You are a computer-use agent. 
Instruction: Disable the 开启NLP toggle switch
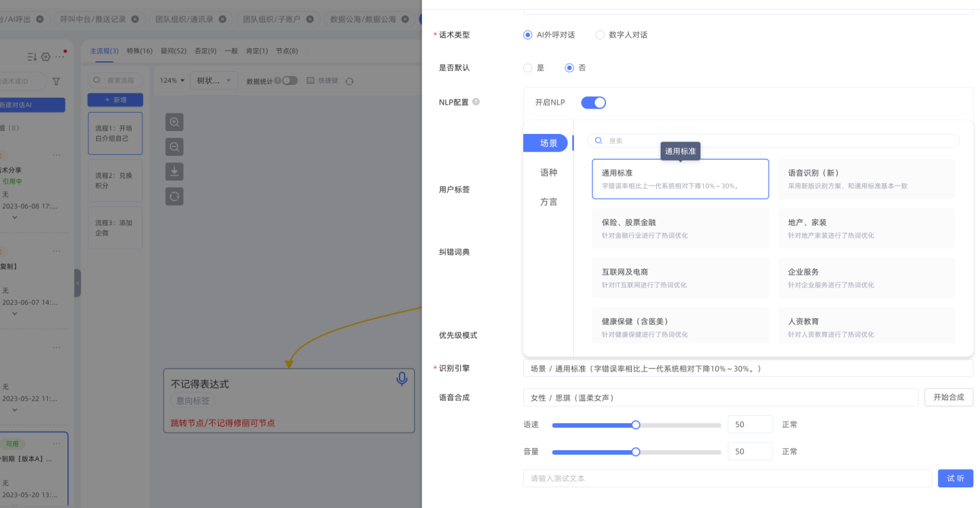point(593,103)
